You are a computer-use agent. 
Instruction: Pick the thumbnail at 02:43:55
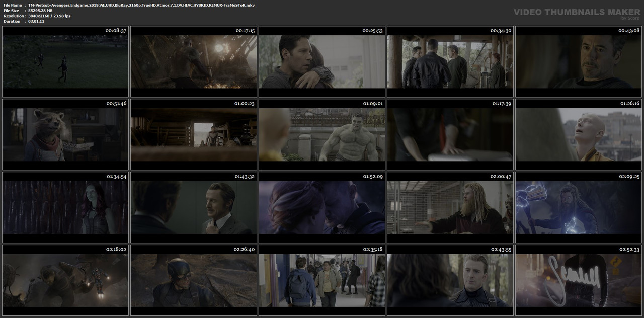450,280
